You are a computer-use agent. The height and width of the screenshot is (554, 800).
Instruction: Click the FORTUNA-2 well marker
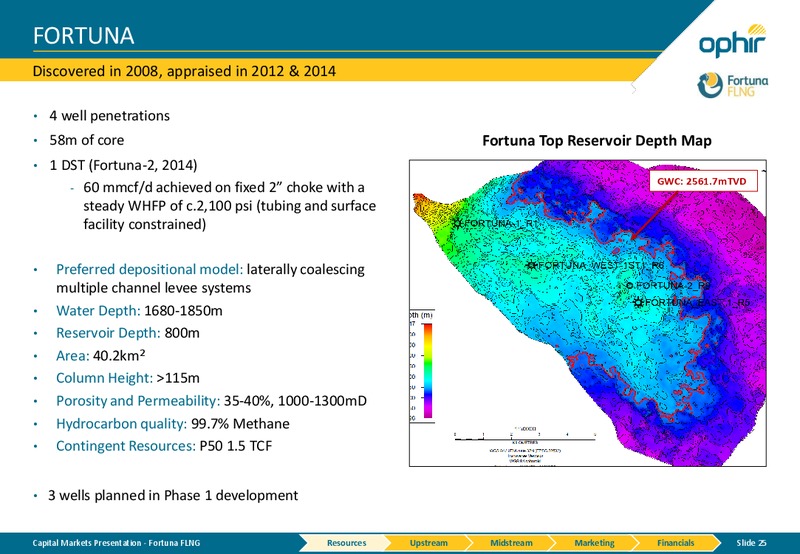pyautogui.click(x=630, y=286)
